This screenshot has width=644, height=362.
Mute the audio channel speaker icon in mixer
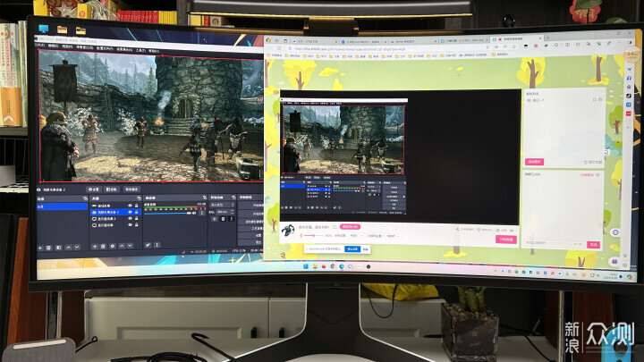(x=194, y=213)
